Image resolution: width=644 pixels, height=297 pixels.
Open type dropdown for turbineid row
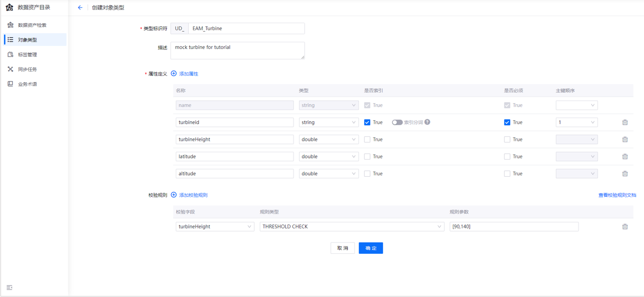tap(328, 122)
